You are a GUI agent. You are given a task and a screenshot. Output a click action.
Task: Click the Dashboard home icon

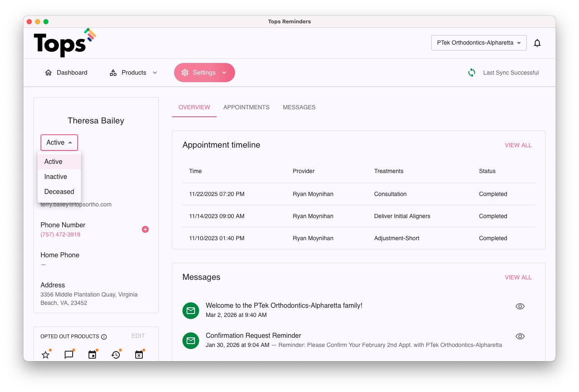48,73
